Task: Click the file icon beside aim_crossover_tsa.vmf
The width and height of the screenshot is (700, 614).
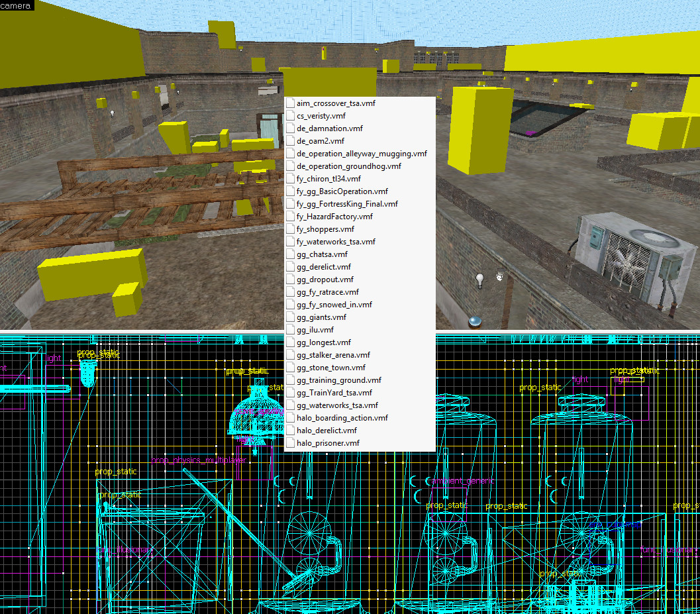Action: click(289, 103)
